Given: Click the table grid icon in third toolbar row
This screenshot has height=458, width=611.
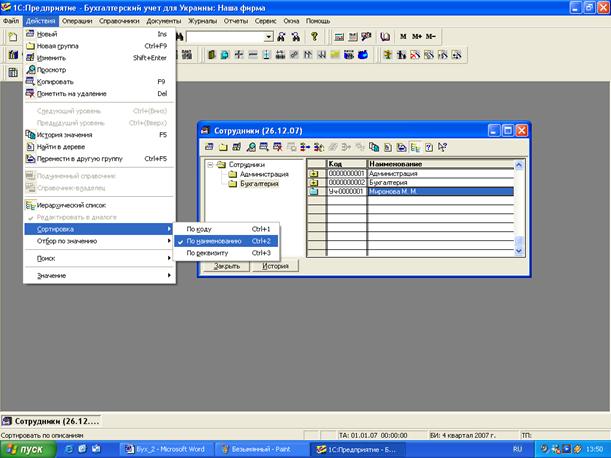Looking at the screenshot, I should pyautogui.click(x=13, y=73).
